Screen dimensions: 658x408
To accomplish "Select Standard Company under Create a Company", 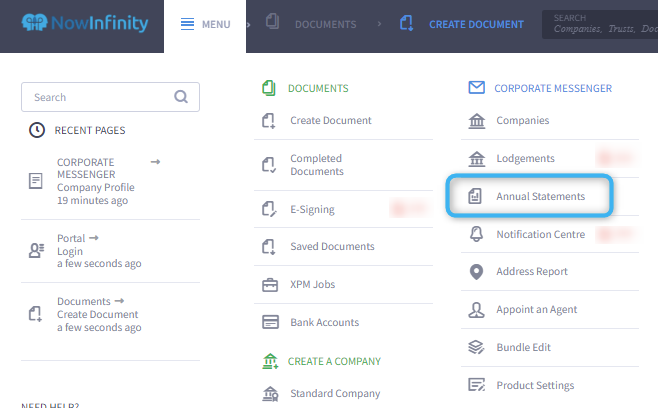I will 335,394.
